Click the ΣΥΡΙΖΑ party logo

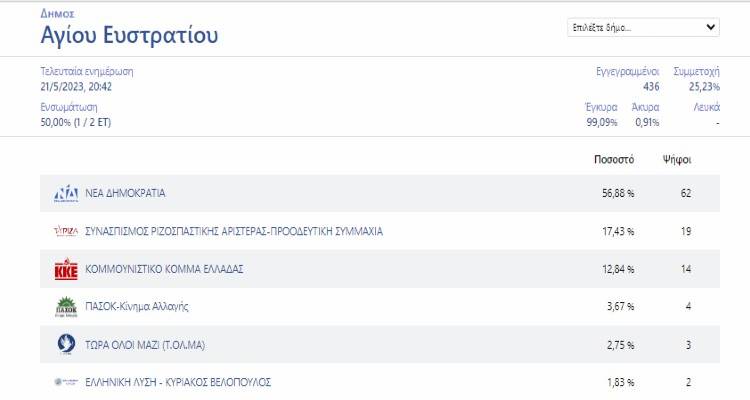66,231
